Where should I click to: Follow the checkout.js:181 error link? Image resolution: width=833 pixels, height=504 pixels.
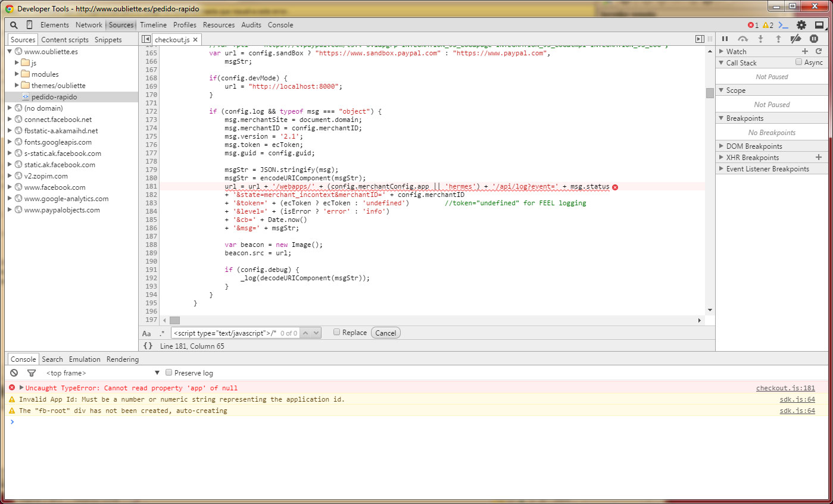[785, 388]
